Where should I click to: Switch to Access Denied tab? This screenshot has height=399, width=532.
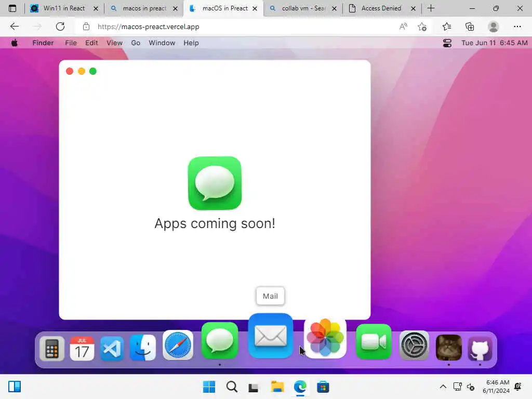381,8
